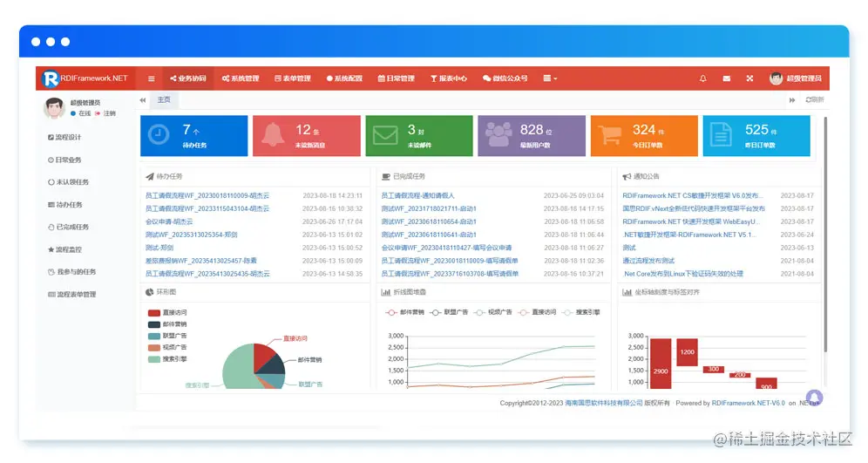Click the bell icon on 未读消息 card
Viewport: 868px width, 463px height.
pos(273,134)
